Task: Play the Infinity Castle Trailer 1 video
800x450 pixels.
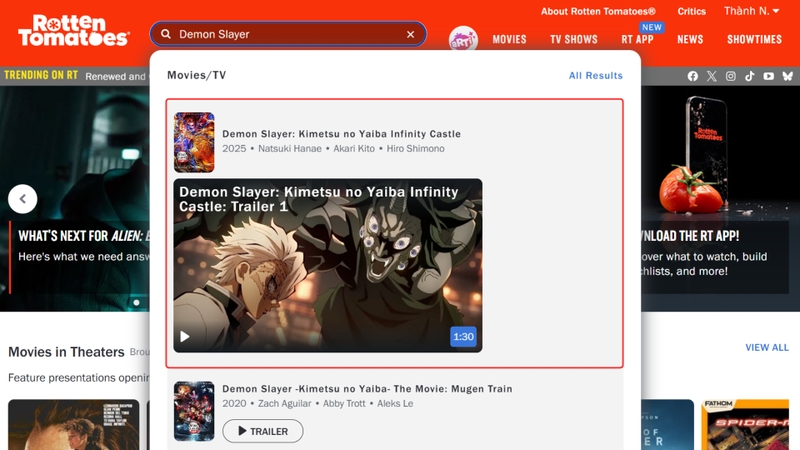Action: point(185,337)
